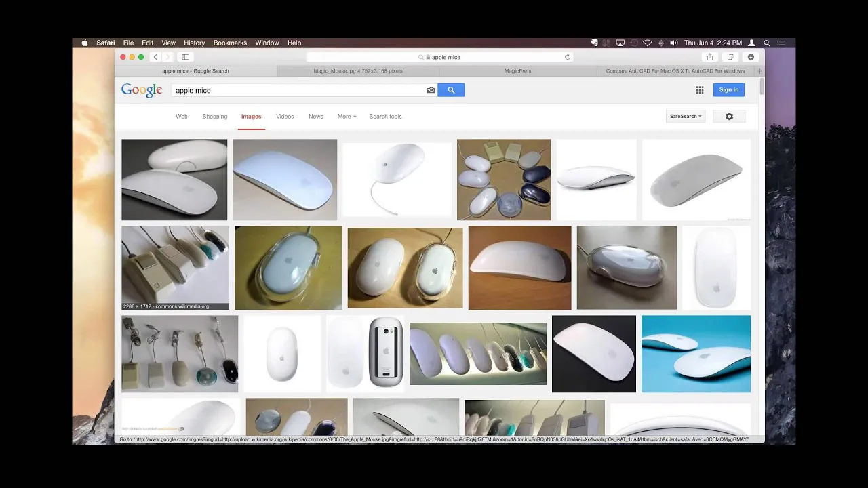Show News results

coord(316,117)
